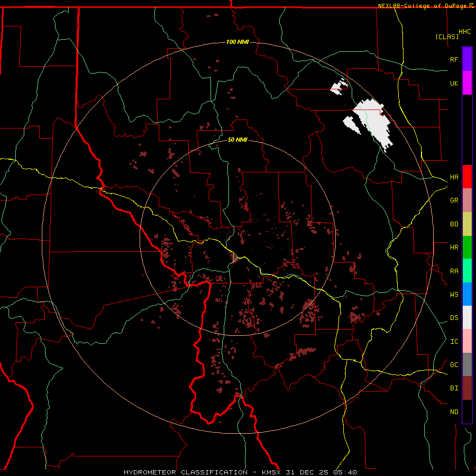The image size is (476, 476).
Task: Click the WS legend label
Action: pyautogui.click(x=454, y=295)
